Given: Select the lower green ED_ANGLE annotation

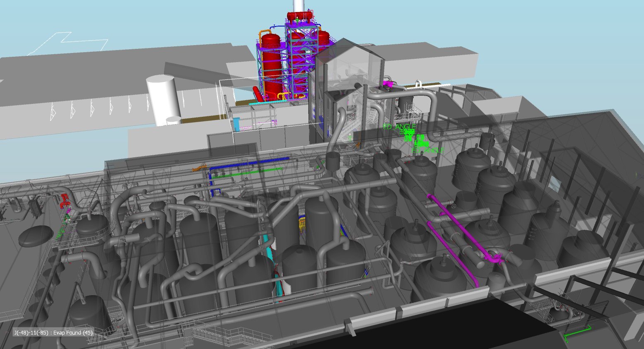Looking at the screenshot, I should 428,151.
